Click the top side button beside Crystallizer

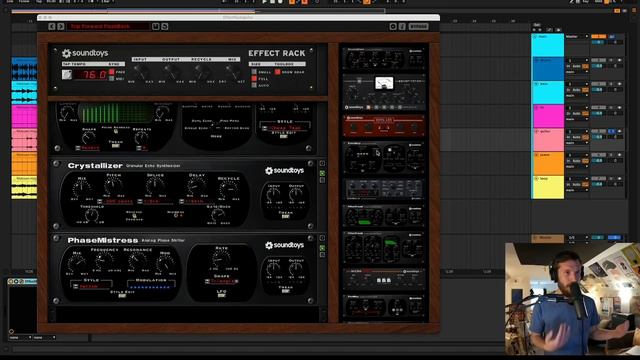point(322,163)
